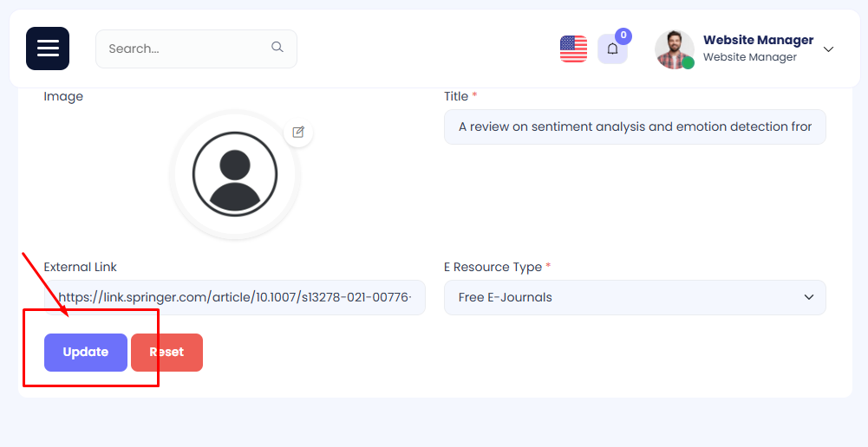Image resolution: width=868 pixels, height=447 pixels.
Task: Click the magnifier icon in search box
Action: [x=277, y=48]
